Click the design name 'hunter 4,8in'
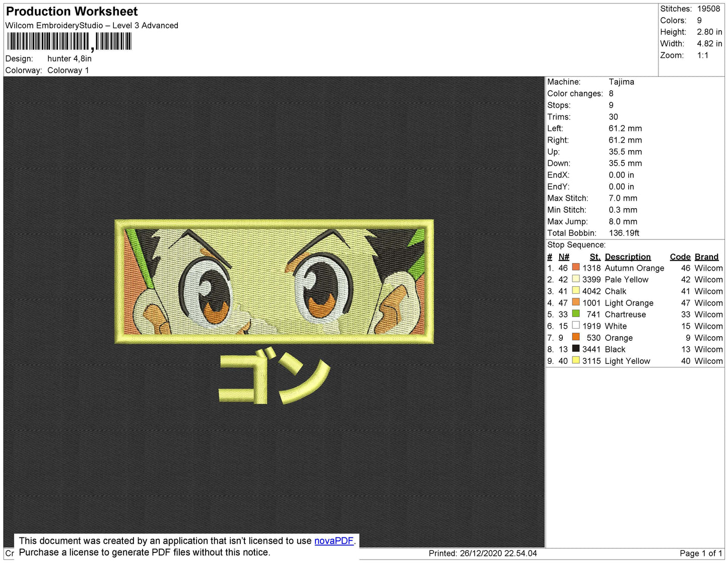The height and width of the screenshot is (563, 728). point(70,58)
